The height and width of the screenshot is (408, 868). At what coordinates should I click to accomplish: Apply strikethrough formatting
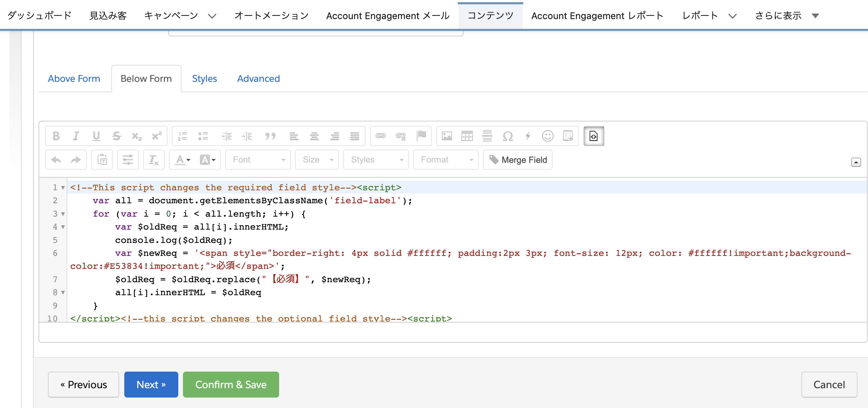click(116, 136)
